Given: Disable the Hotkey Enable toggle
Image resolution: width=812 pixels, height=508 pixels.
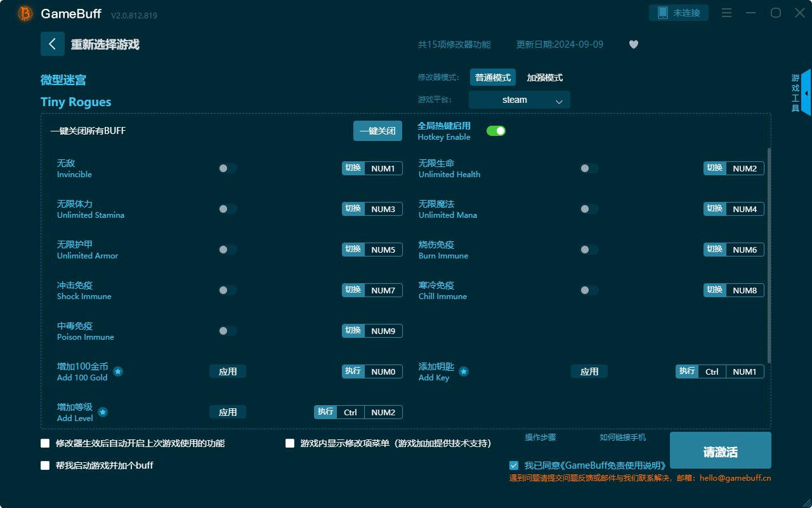Looking at the screenshot, I should click(495, 130).
